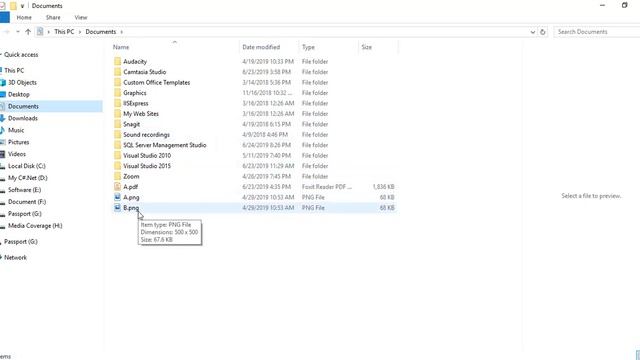Click the A.pdf file icon
Screen dimensions: 640x360
118,187
